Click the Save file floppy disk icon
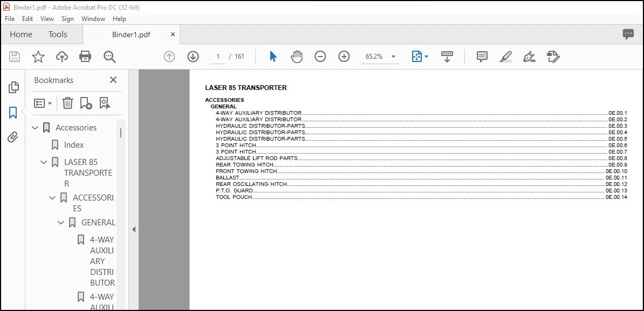 click(15, 57)
